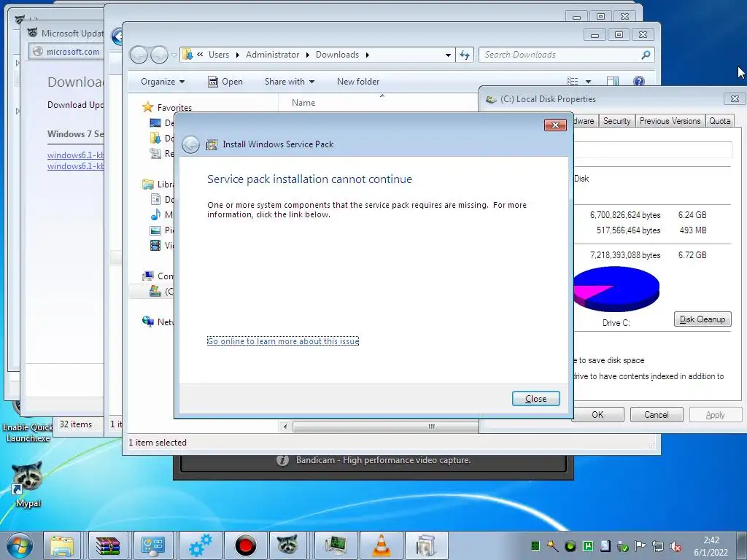Change the view with the view icon
This screenshot has height=560, width=747.
click(x=572, y=82)
